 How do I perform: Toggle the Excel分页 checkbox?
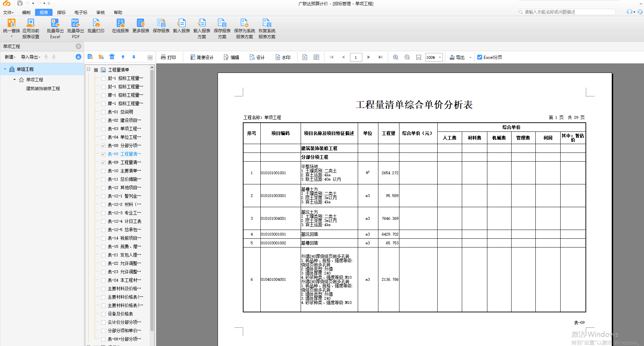pyautogui.click(x=480, y=57)
